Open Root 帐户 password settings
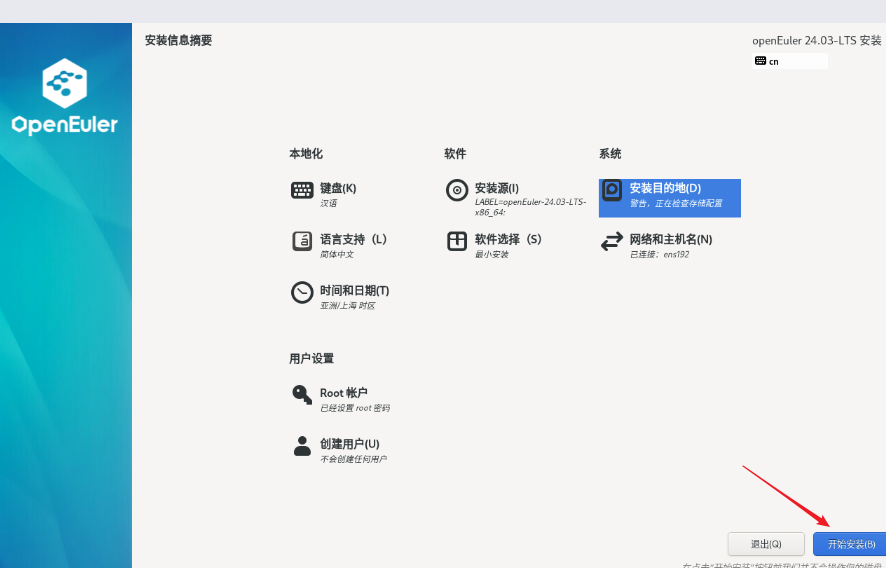886x568 pixels. click(x=341, y=398)
